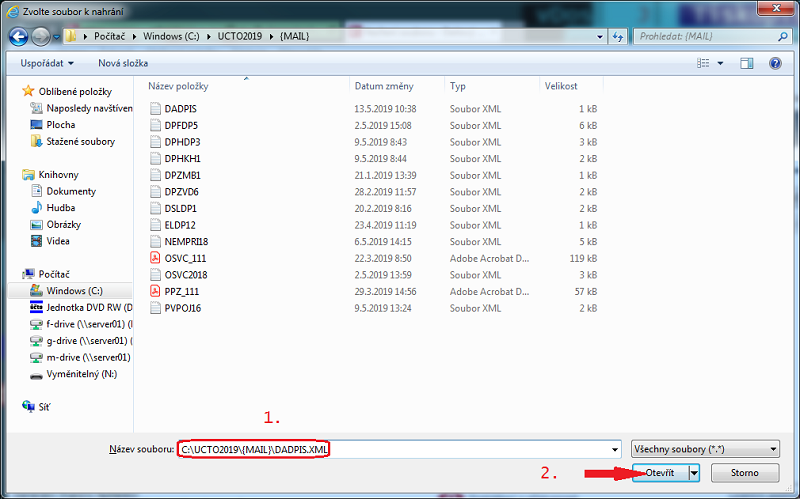The height and width of the screenshot is (499, 800).
Task: Open the Hudba library
Action: coord(61,208)
